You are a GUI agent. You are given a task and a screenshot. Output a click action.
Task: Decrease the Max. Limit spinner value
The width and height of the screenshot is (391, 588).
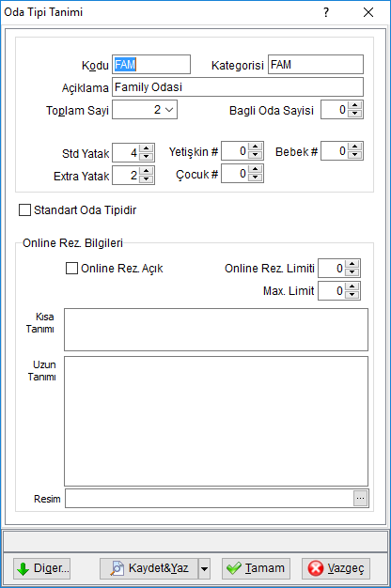pyautogui.click(x=352, y=295)
